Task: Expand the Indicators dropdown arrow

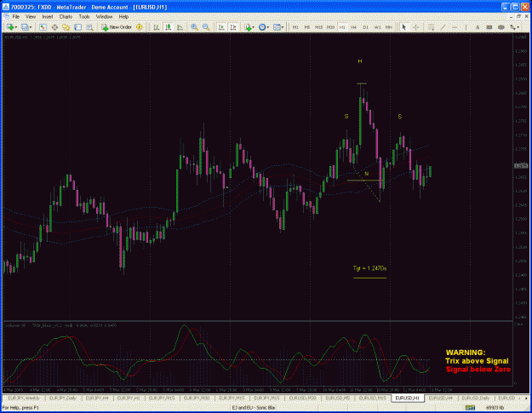Action: pyautogui.click(x=254, y=27)
